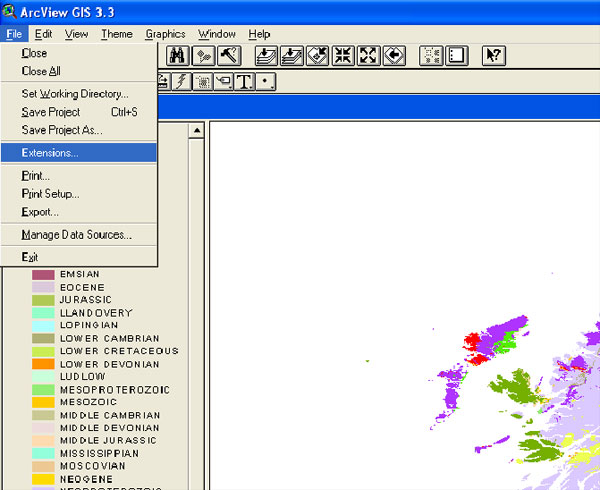Open the Find binoculars tool
The image size is (600, 490).
(178, 56)
